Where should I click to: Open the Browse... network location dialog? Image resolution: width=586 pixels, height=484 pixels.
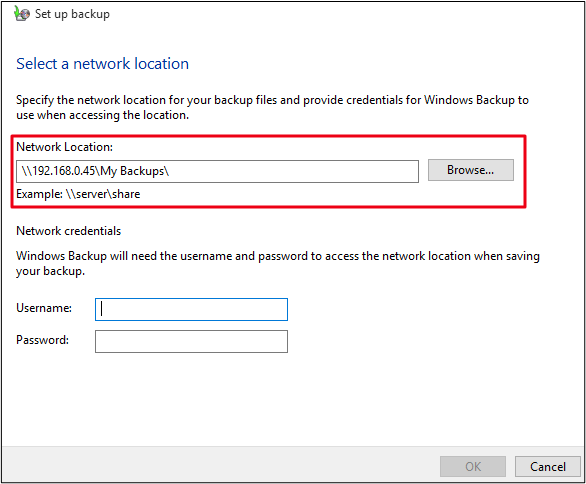[x=471, y=170]
